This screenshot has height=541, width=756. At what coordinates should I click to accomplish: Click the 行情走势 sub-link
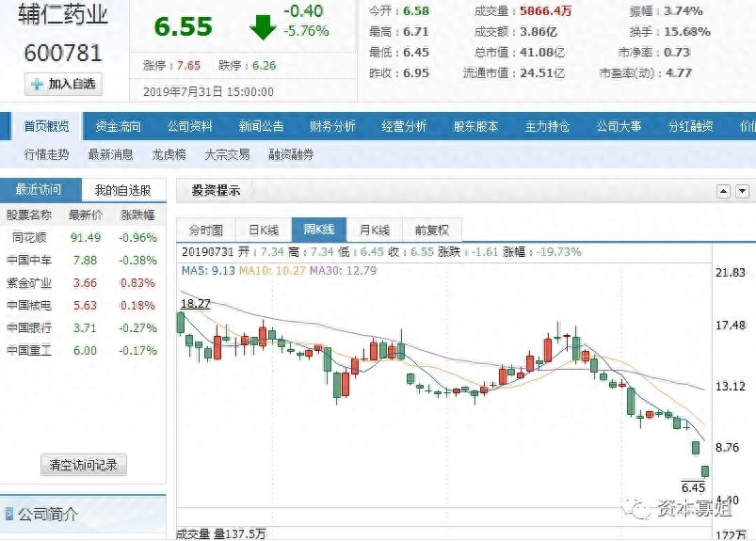46,154
